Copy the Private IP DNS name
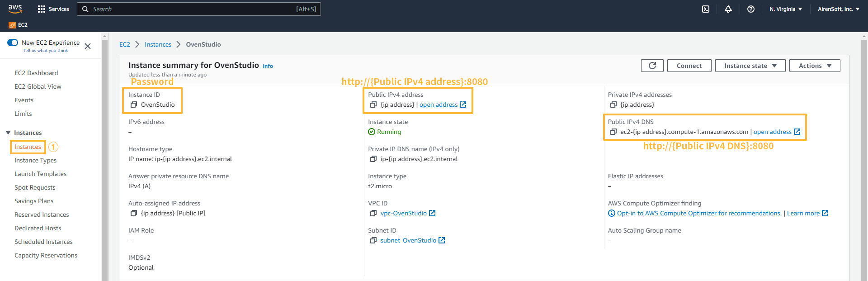Screen dimensions: 868x281 click(x=373, y=159)
